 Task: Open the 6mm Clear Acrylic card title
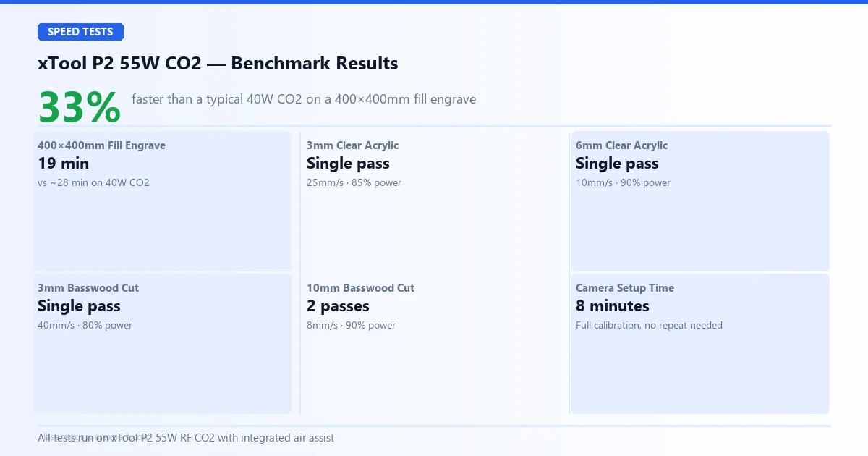click(621, 145)
